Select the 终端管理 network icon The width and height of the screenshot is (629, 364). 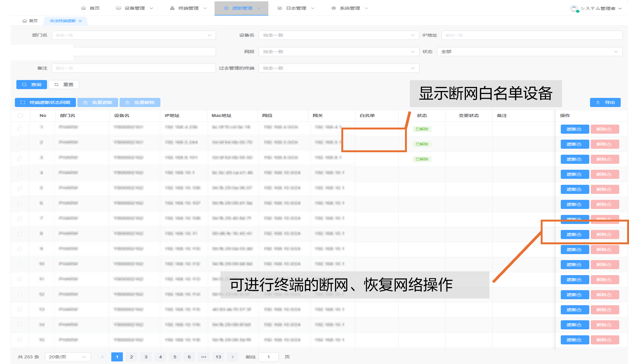(x=172, y=8)
